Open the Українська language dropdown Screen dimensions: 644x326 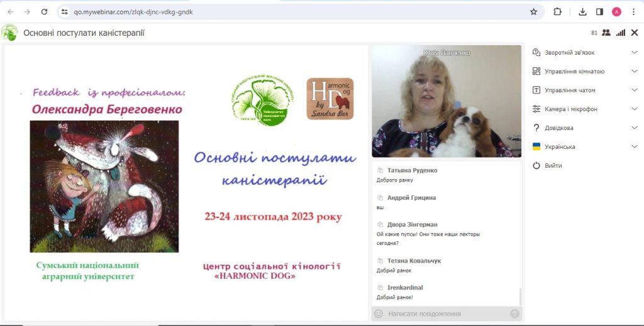(x=584, y=147)
